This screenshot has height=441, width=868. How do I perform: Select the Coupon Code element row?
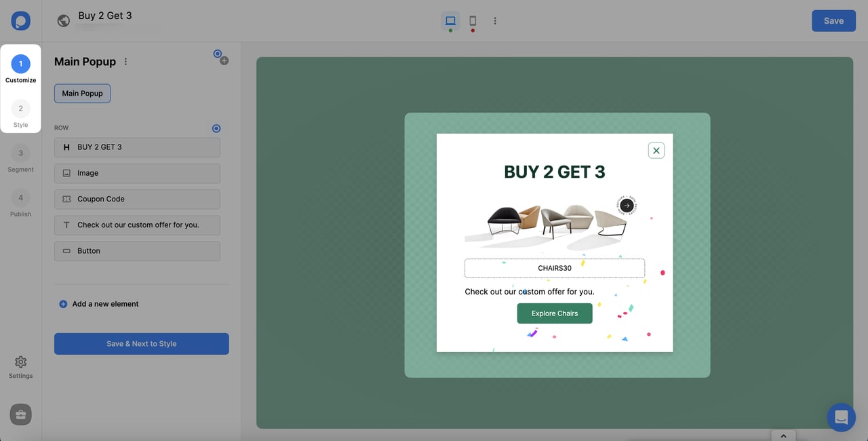click(137, 199)
